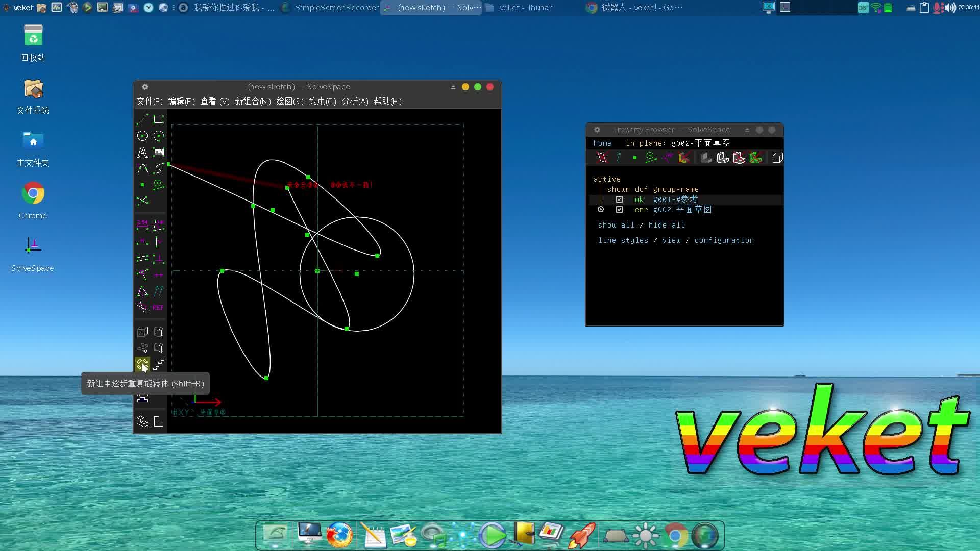
Task: Open the 帮助(H) menu
Action: click(x=387, y=102)
